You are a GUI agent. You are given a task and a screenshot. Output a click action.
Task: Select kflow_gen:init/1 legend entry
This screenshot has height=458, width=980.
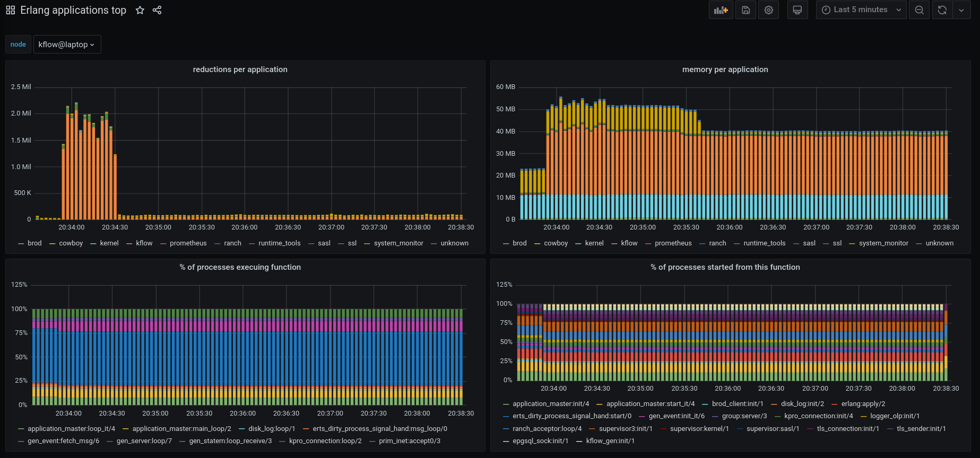tap(610, 441)
